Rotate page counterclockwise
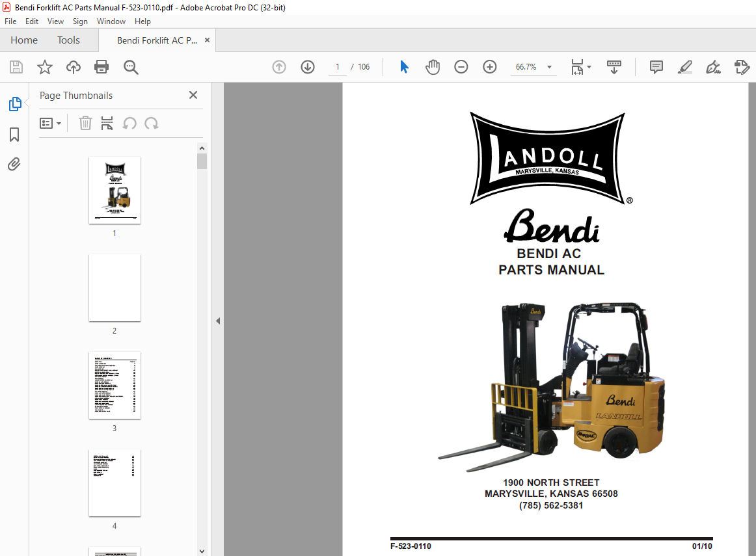The width and height of the screenshot is (756, 556). 129,124
